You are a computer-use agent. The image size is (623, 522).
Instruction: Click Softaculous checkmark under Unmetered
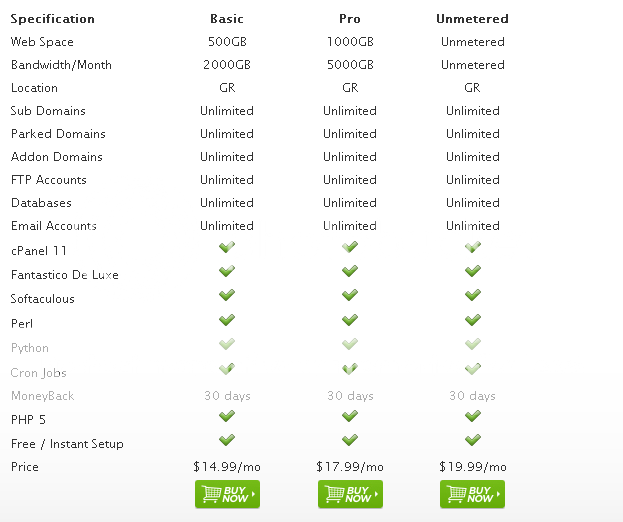(473, 295)
